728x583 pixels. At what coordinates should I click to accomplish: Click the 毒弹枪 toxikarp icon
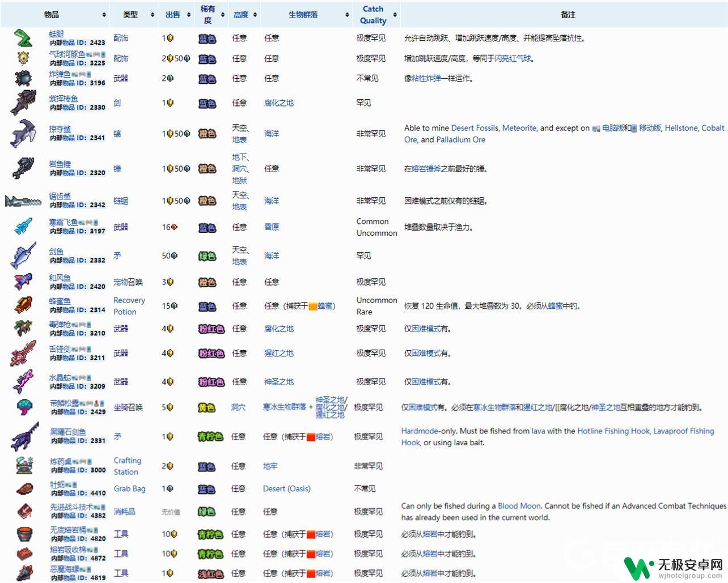tap(23, 329)
